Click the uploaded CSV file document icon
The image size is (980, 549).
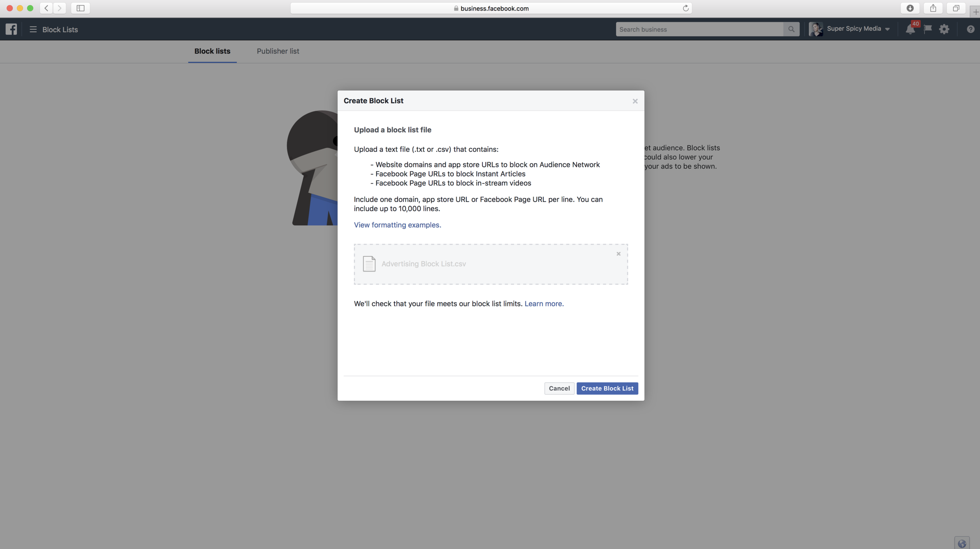tap(369, 264)
